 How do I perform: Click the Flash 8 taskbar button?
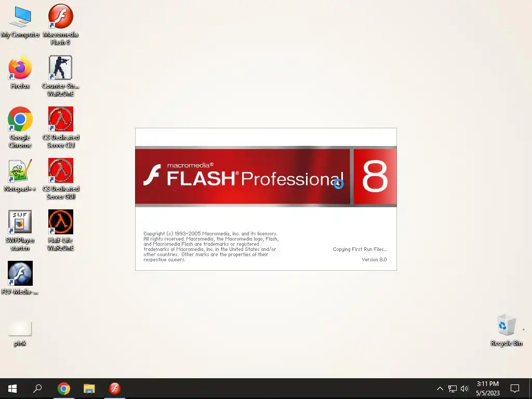click(x=115, y=389)
